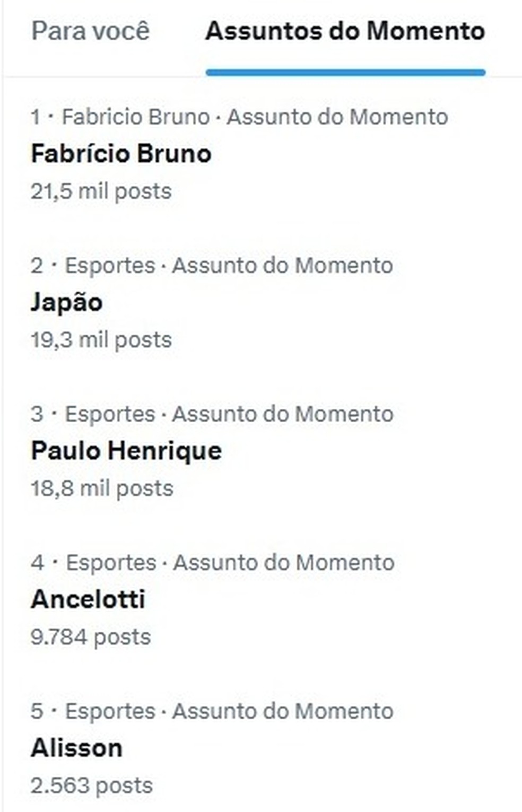Screen dimensions: 522x812
Task: Click the rank number 4 beside Esportes
Action: pyautogui.click(x=37, y=562)
